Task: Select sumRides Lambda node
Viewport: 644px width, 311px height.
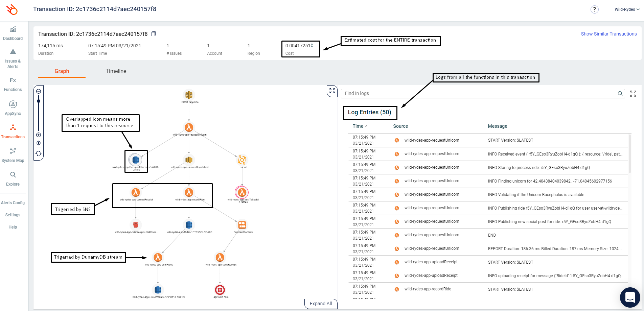Action: (x=158, y=257)
